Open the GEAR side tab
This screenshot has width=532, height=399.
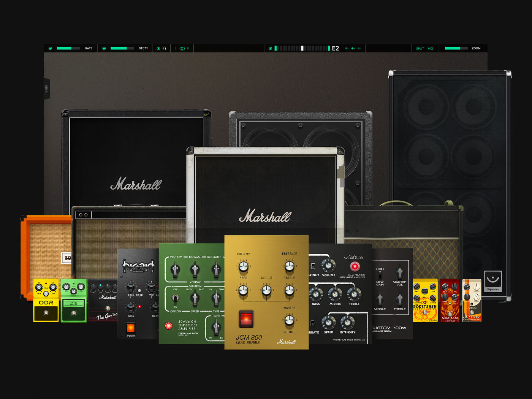[x=46, y=89]
